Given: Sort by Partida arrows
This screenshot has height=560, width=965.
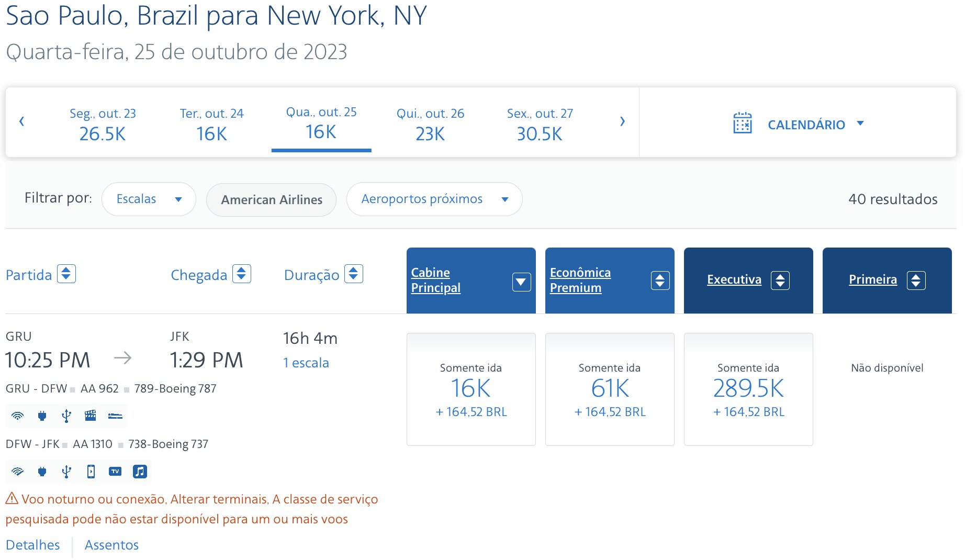Looking at the screenshot, I should pos(66,274).
